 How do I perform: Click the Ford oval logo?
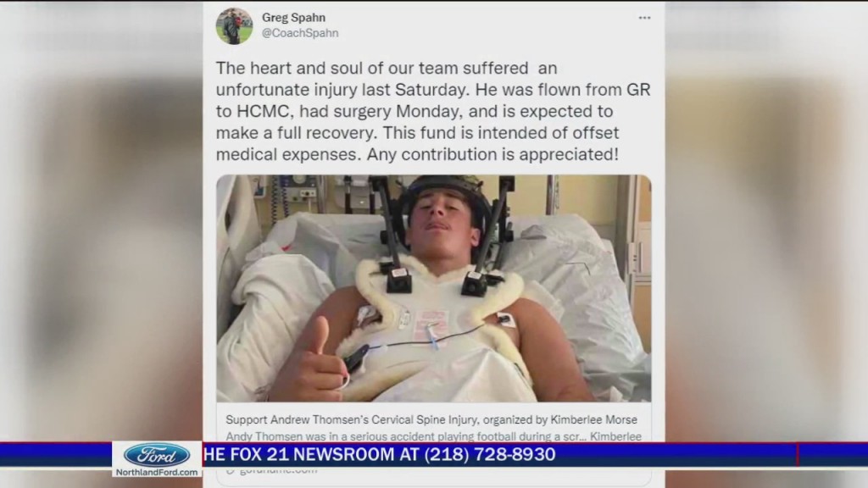pos(157,455)
